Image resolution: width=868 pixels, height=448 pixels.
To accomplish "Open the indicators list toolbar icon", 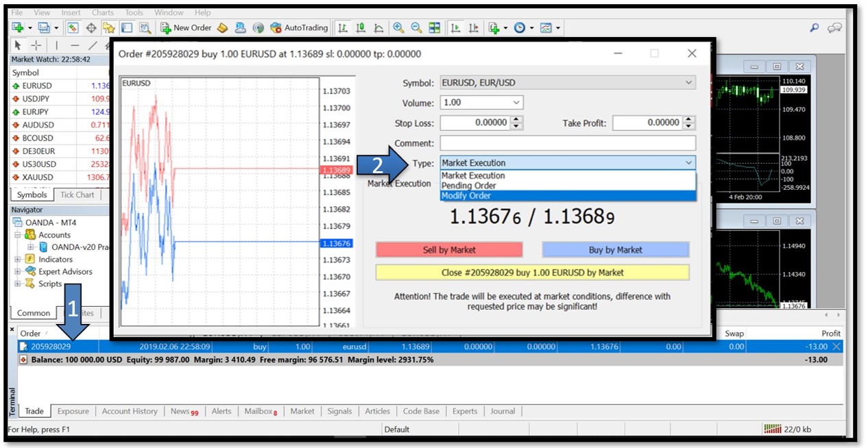I will coord(494,28).
